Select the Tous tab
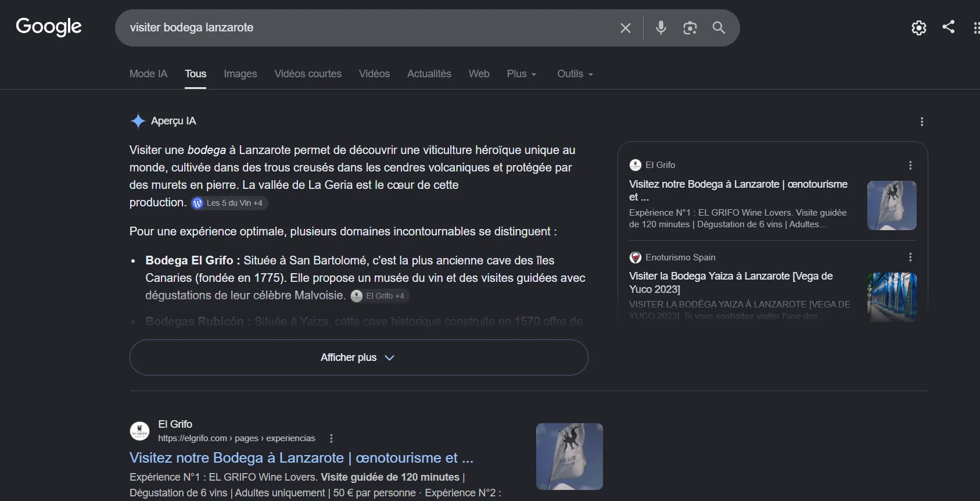This screenshot has height=501, width=980. coord(196,74)
